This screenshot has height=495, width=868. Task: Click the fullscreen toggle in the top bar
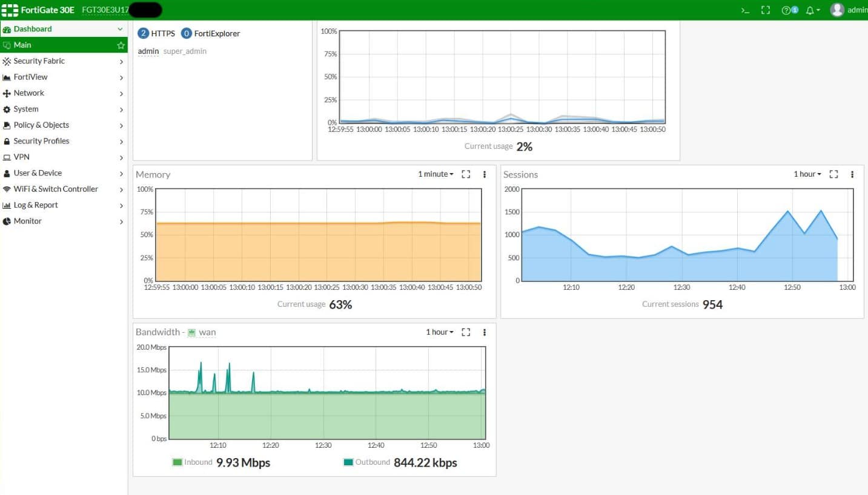tap(765, 10)
